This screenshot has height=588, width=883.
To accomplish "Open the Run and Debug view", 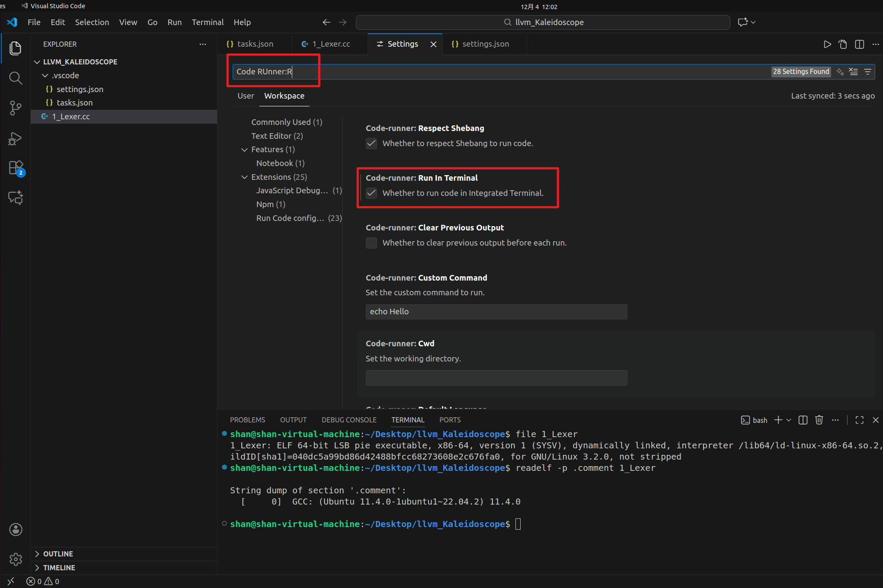I will [16, 138].
